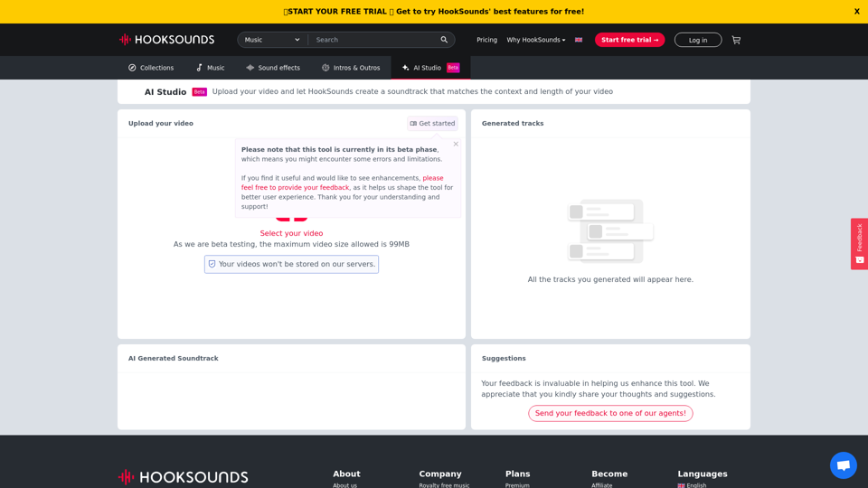Click the yellow free trial banner text
Screen dimensions: 868x488
(x=433, y=12)
